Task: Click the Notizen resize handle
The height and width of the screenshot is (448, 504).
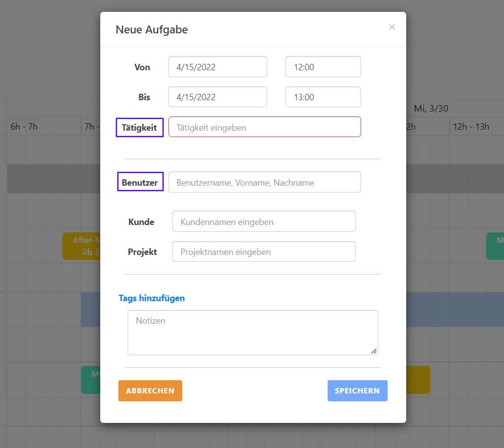Action: click(x=375, y=352)
